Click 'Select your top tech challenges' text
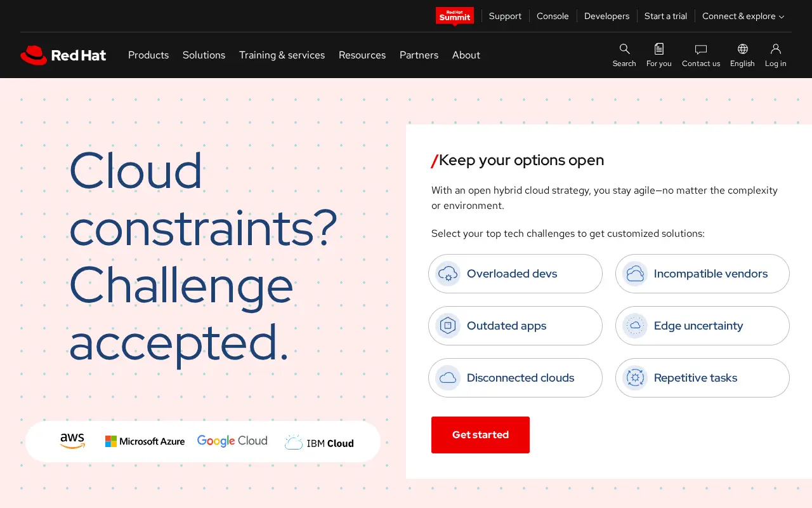 [x=568, y=234]
